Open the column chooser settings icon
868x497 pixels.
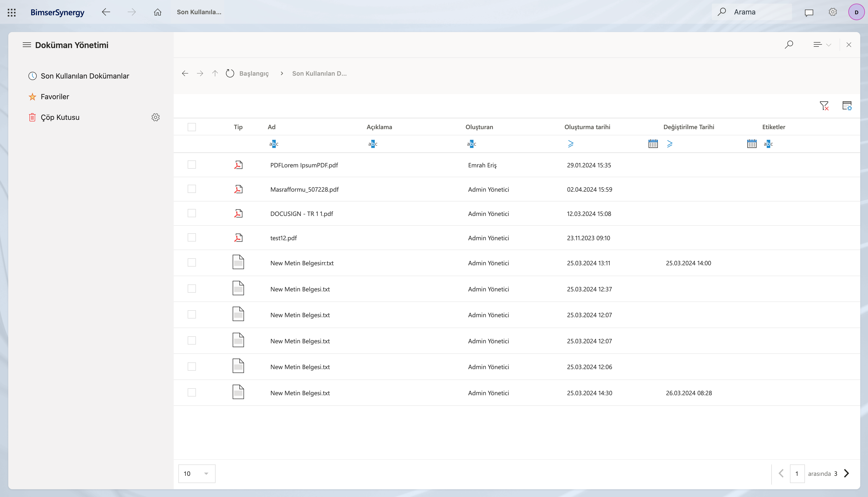coord(847,105)
